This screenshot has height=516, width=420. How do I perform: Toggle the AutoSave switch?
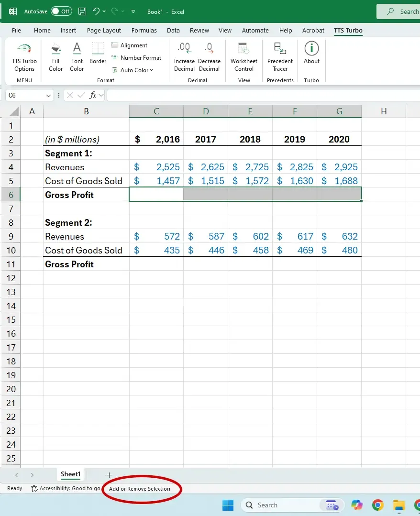[x=62, y=11]
